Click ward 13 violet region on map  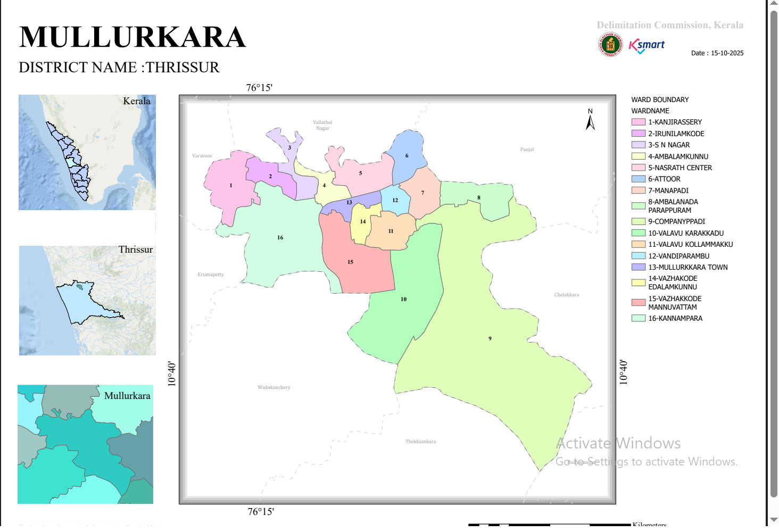point(349,203)
